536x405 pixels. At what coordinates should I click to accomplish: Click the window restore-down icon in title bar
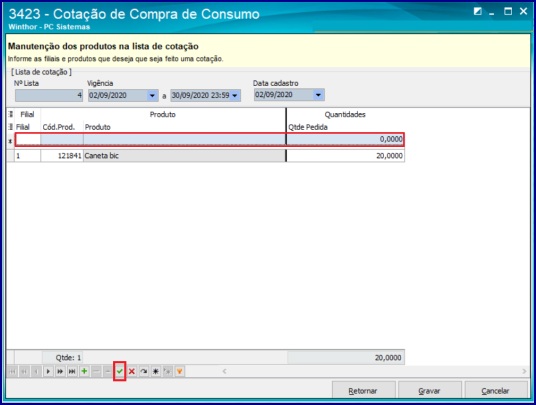[478, 12]
